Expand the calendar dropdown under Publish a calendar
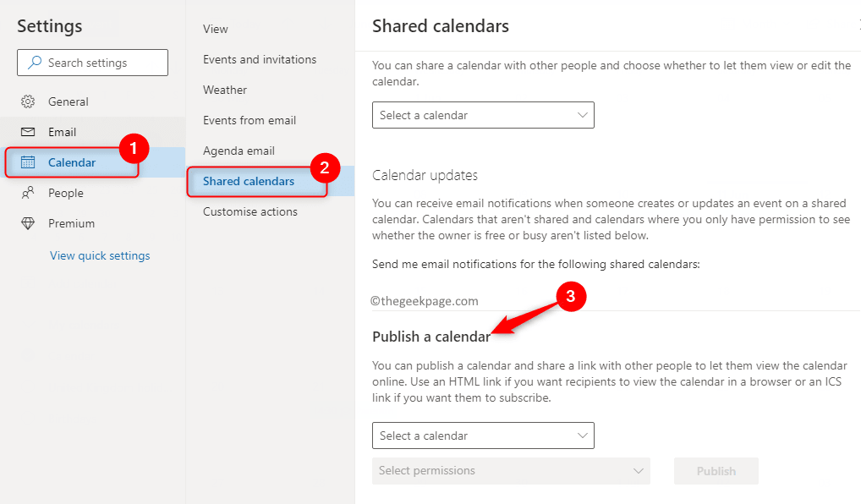Image resolution: width=861 pixels, height=504 pixels. point(483,436)
